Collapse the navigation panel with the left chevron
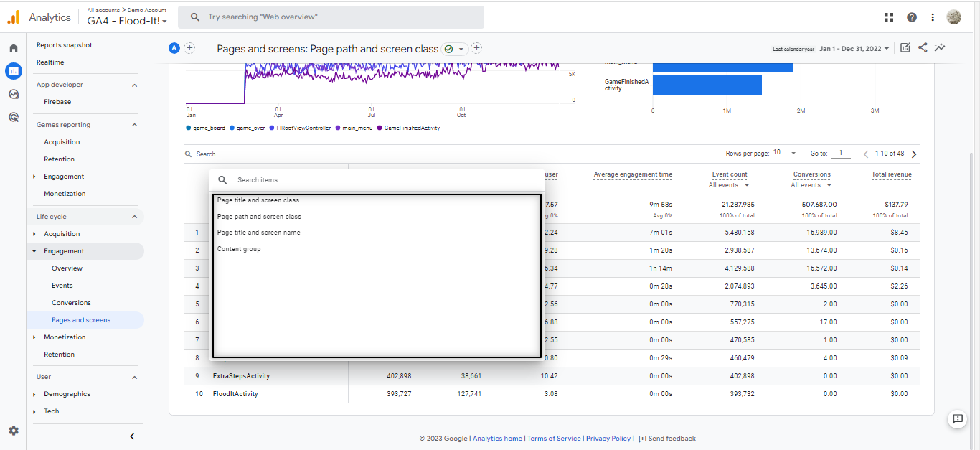Image resolution: width=980 pixels, height=450 pixels. pyautogui.click(x=132, y=436)
